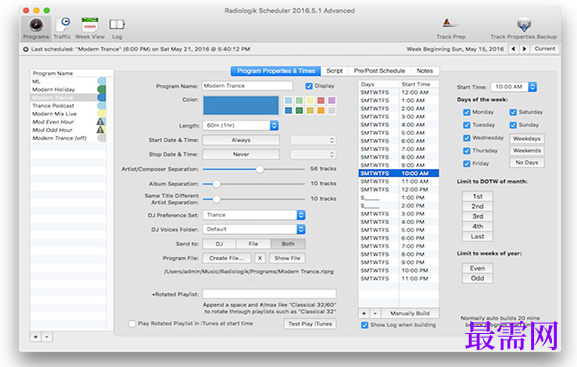Uncheck Thursday
577x367 pixels.
[467, 151]
